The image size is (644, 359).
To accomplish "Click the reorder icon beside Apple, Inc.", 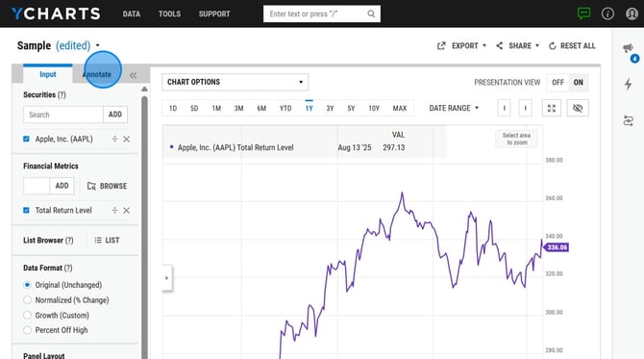I will 114,139.
